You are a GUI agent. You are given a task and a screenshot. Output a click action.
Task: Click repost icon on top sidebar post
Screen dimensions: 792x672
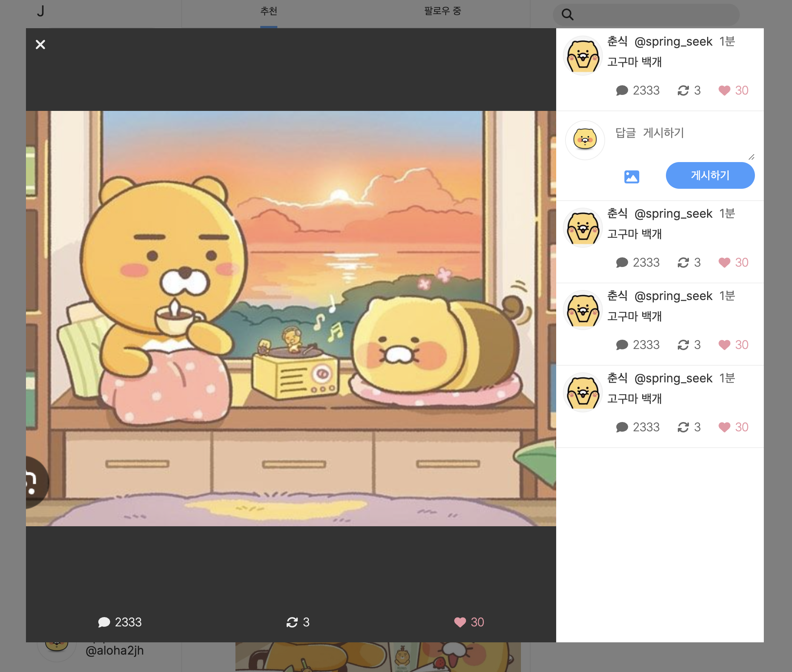pyautogui.click(x=683, y=90)
